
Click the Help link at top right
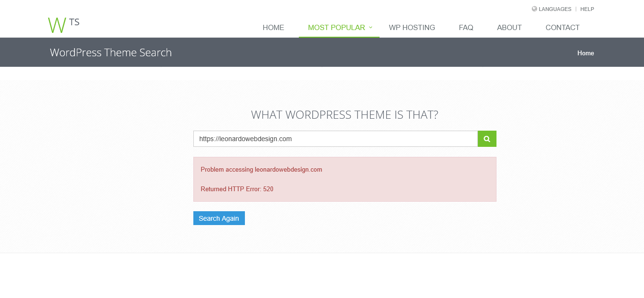(x=587, y=9)
